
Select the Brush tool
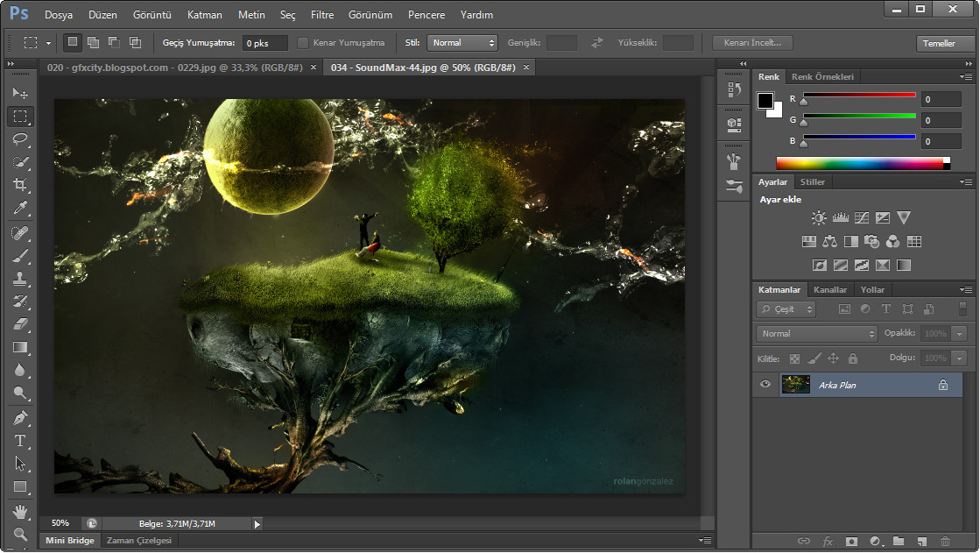(20, 255)
